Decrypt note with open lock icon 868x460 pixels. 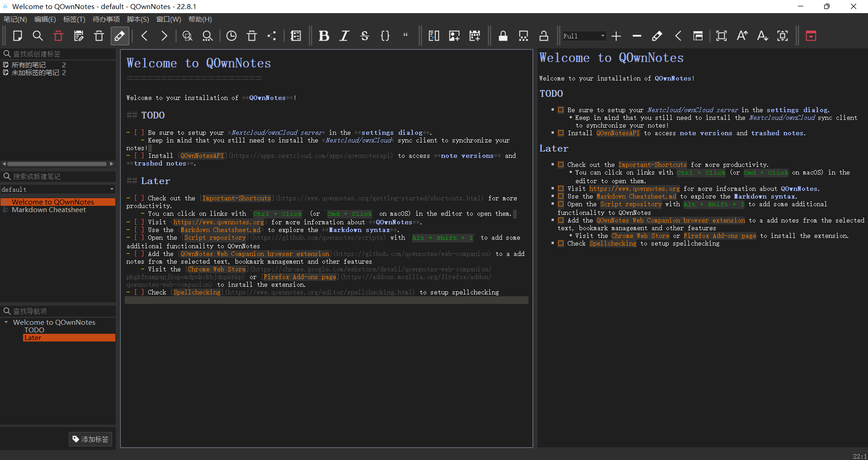tap(544, 36)
